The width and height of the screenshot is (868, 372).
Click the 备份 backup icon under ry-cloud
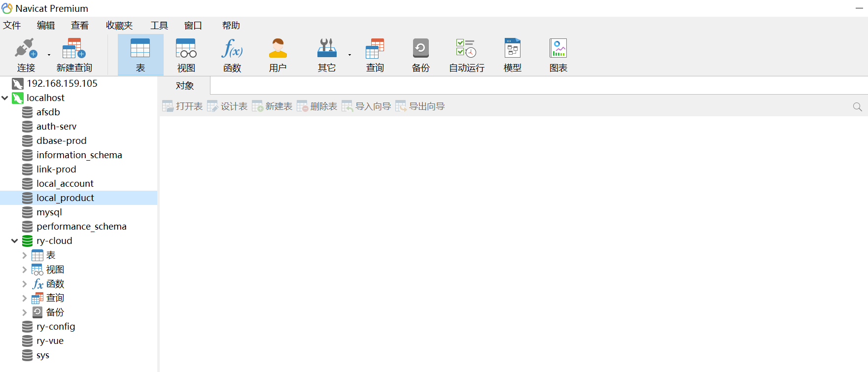37,312
